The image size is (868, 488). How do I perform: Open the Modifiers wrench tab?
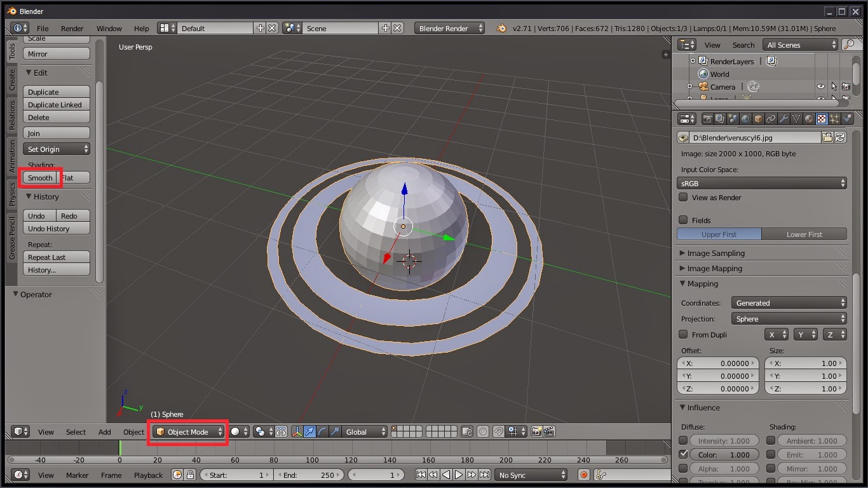point(783,119)
